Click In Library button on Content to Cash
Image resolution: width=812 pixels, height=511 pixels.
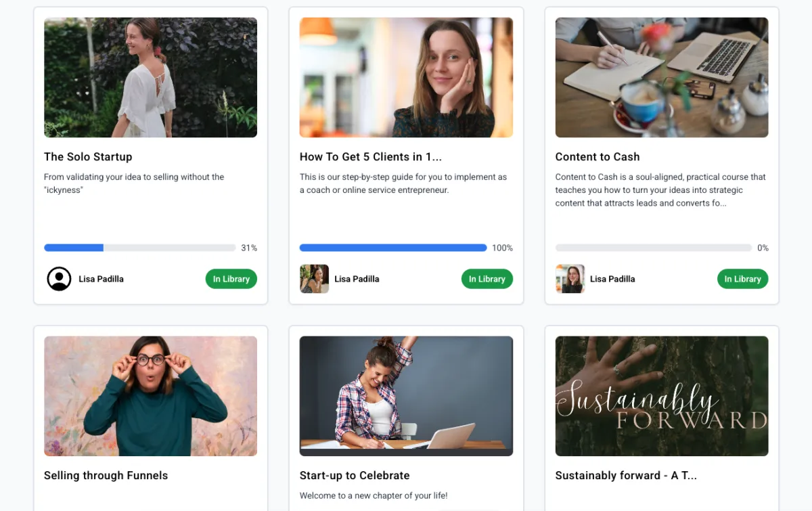coord(743,279)
